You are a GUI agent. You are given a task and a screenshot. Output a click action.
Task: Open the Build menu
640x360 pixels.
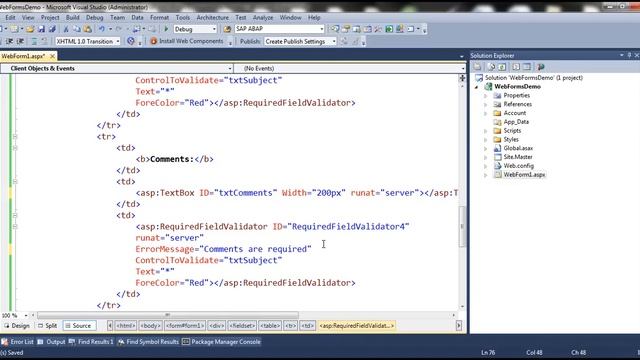coord(73,18)
